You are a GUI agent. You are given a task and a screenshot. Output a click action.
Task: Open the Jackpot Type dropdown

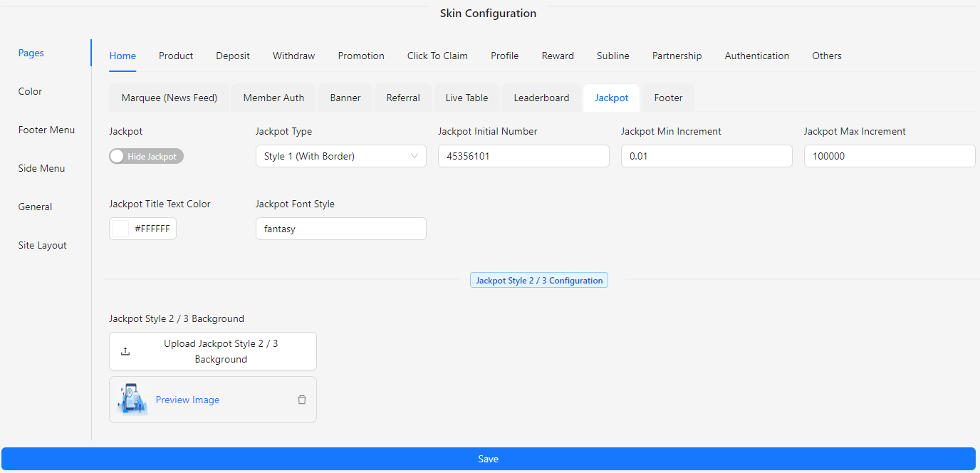pyautogui.click(x=340, y=157)
